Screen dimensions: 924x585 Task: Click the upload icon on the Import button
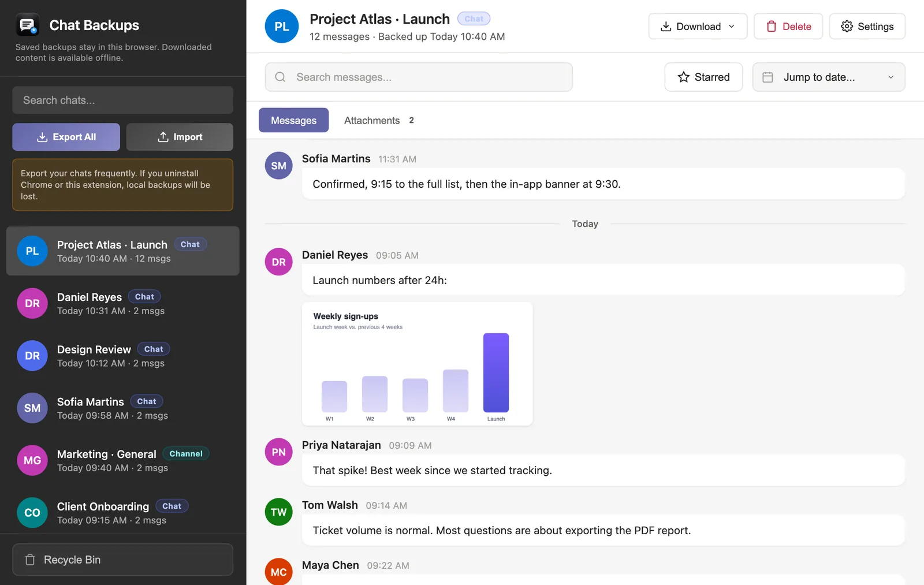(163, 137)
